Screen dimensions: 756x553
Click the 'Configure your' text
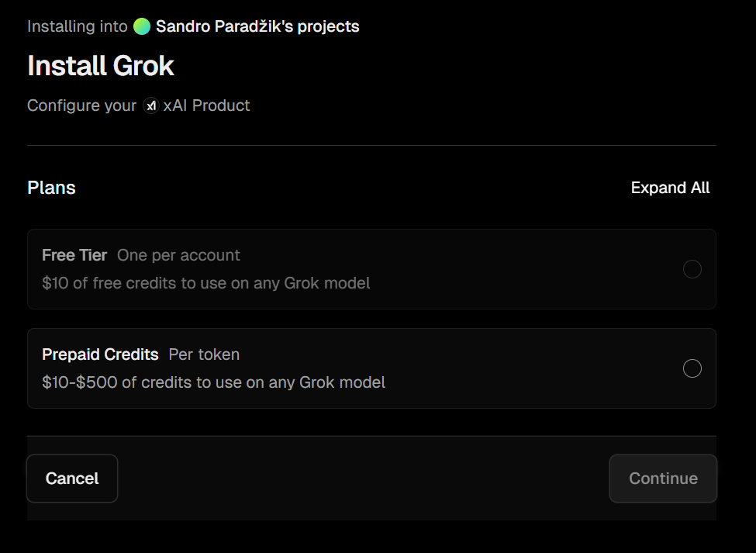(x=82, y=105)
